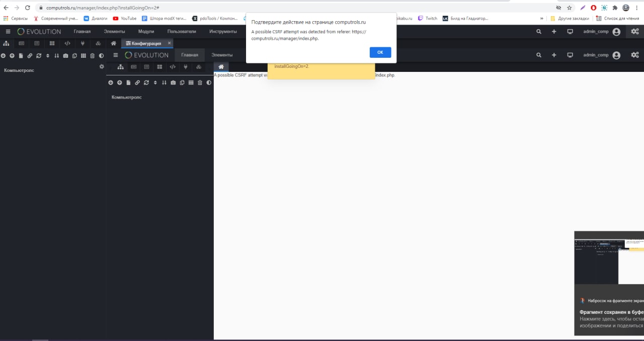The width and height of the screenshot is (644, 341).
Task: Open the outer home tab next to Конфигурация
Action: [x=114, y=43]
